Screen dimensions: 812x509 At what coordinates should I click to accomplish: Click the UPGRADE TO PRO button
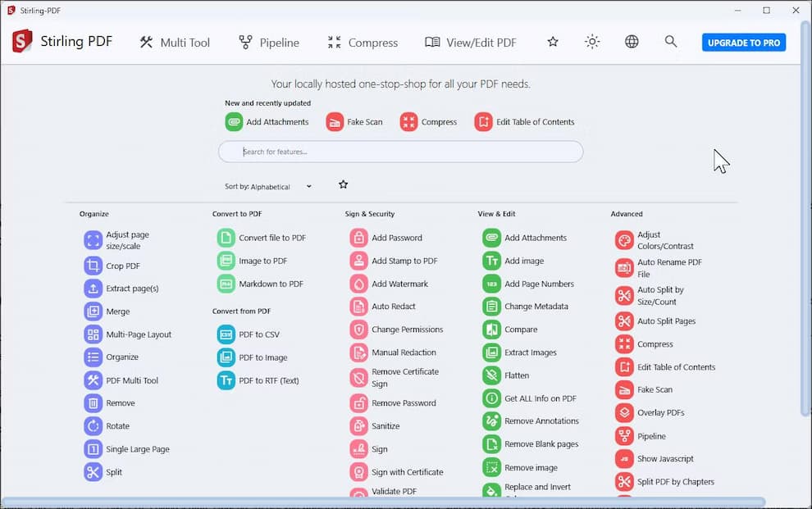click(x=744, y=43)
